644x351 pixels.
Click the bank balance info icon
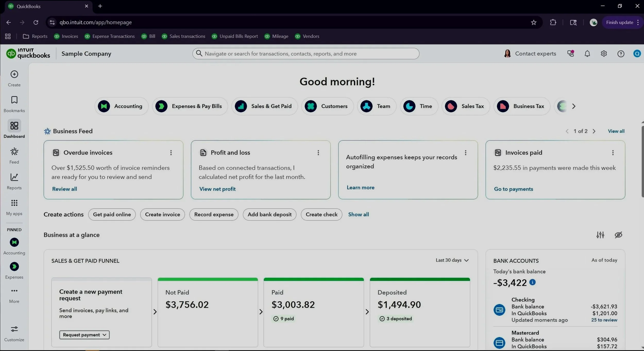coord(532,282)
